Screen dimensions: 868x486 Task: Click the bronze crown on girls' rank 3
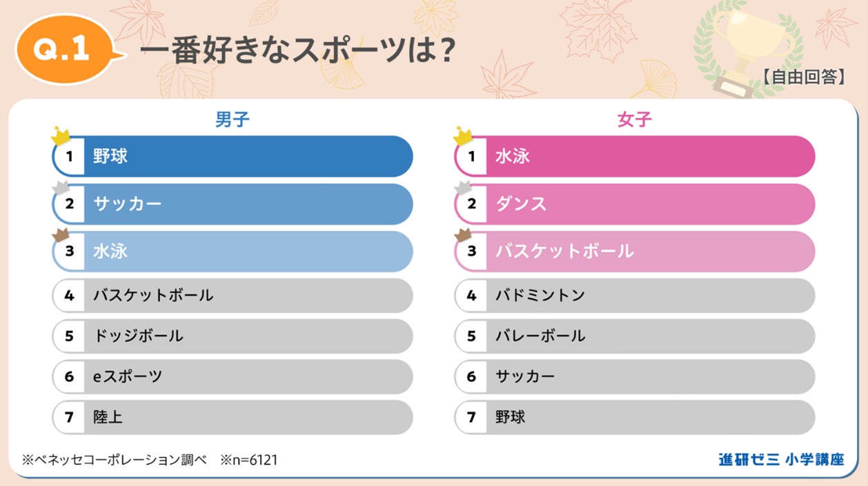(462, 234)
